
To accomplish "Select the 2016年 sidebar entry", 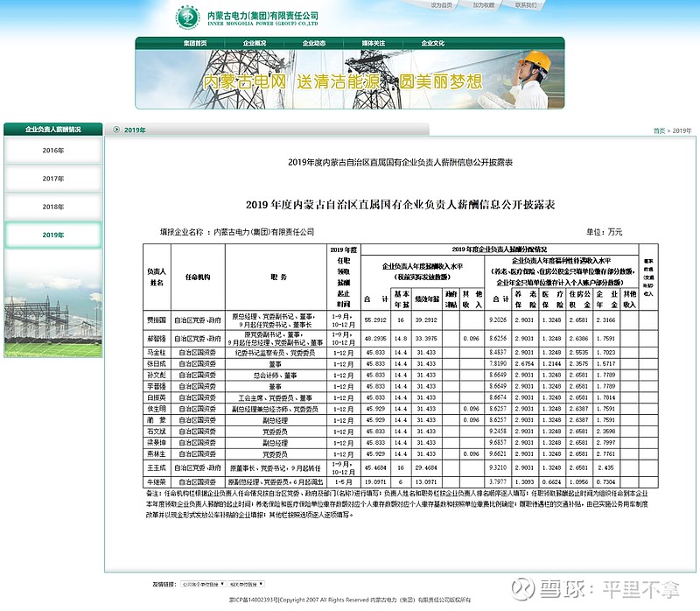I will point(53,151).
